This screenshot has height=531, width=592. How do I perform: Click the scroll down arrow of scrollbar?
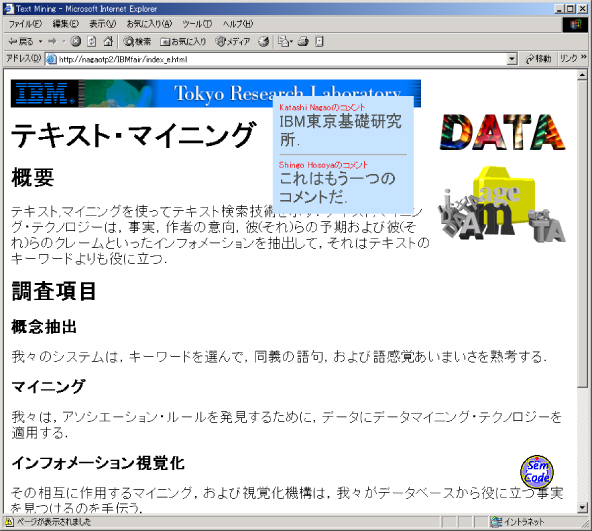(582, 508)
